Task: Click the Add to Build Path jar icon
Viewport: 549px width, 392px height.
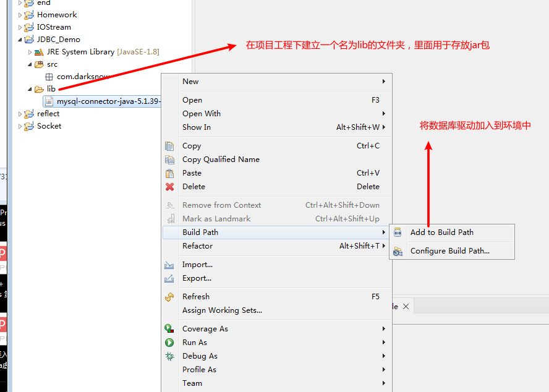Action: [x=398, y=232]
